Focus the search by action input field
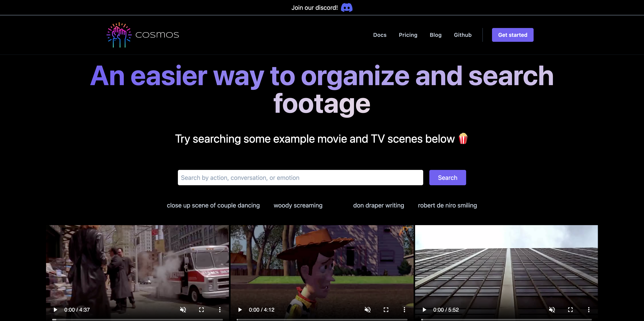 click(x=300, y=178)
